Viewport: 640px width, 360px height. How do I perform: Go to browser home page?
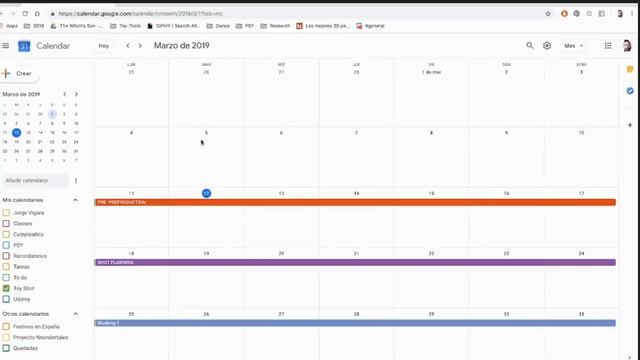37,13
